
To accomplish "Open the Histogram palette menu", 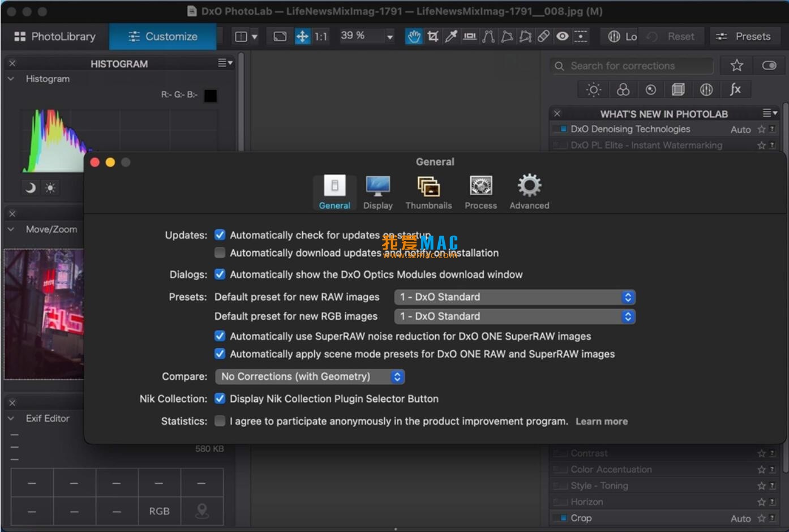I will (x=225, y=63).
